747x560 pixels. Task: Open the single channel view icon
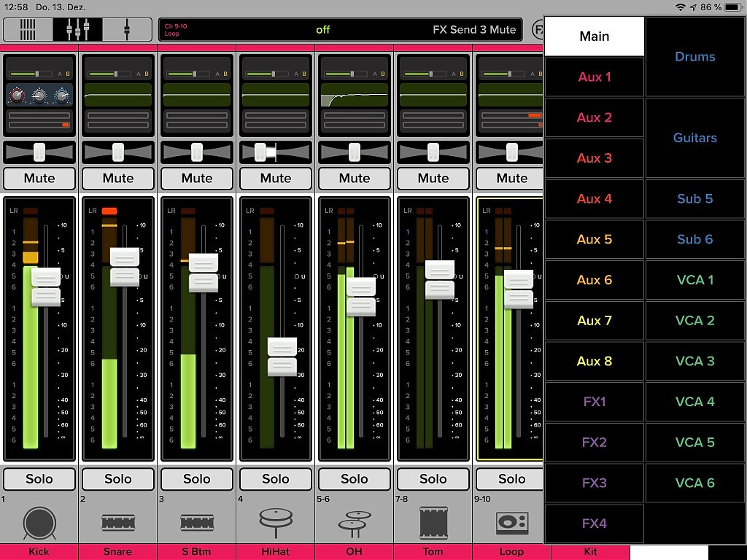pyautogui.click(x=127, y=30)
